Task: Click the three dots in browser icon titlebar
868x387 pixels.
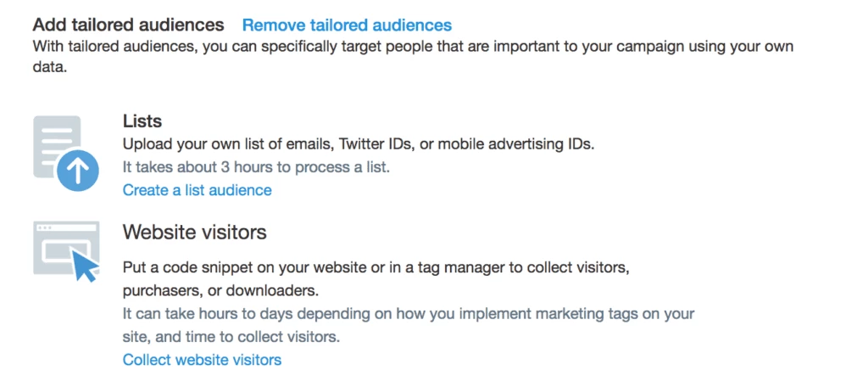Action: coord(44,228)
